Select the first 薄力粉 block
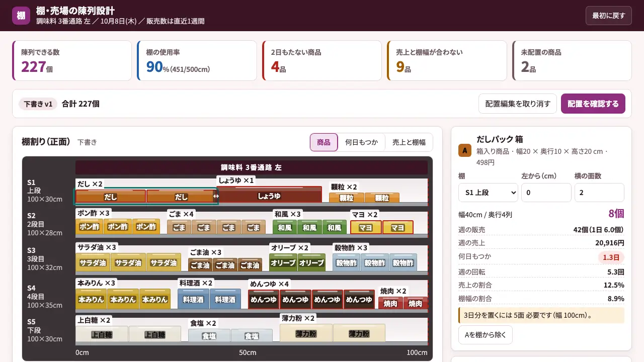 click(306, 333)
